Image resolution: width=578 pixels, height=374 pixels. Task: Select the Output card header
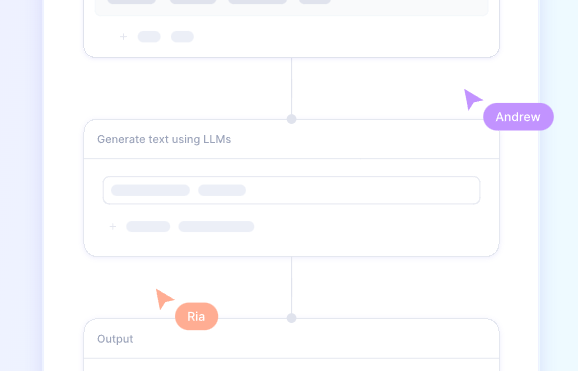click(x=115, y=339)
